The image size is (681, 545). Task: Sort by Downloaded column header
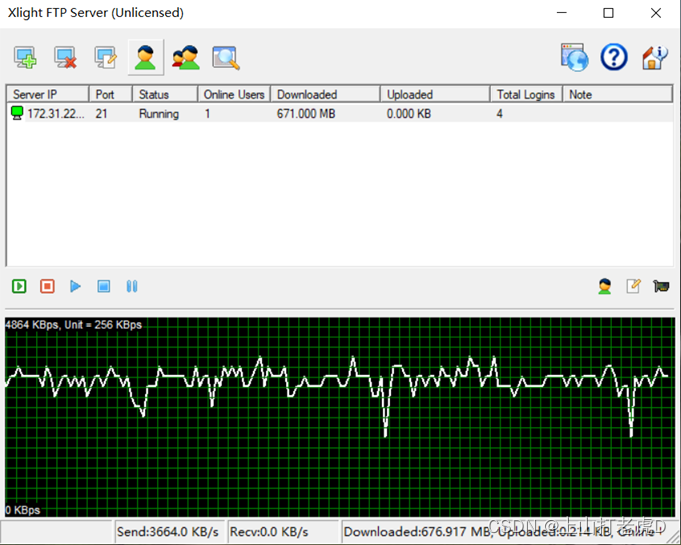click(x=325, y=94)
